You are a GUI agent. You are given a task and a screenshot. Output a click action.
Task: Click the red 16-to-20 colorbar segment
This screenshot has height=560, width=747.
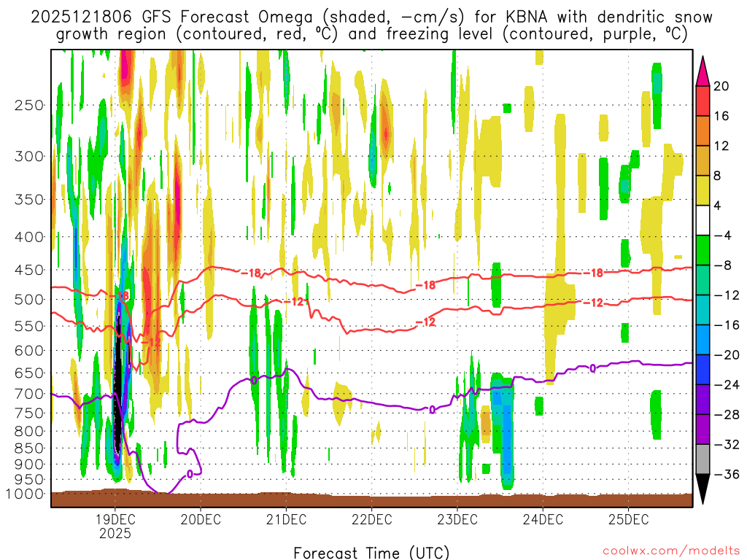click(x=703, y=101)
